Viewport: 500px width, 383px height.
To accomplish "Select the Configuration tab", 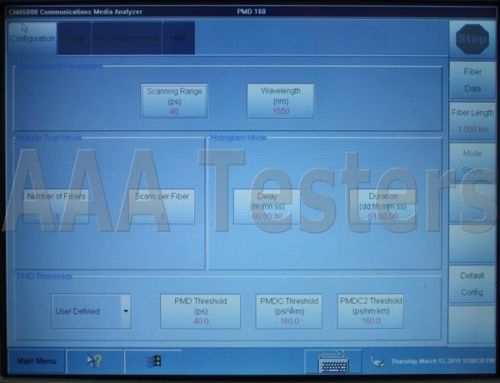I will pos(32,37).
